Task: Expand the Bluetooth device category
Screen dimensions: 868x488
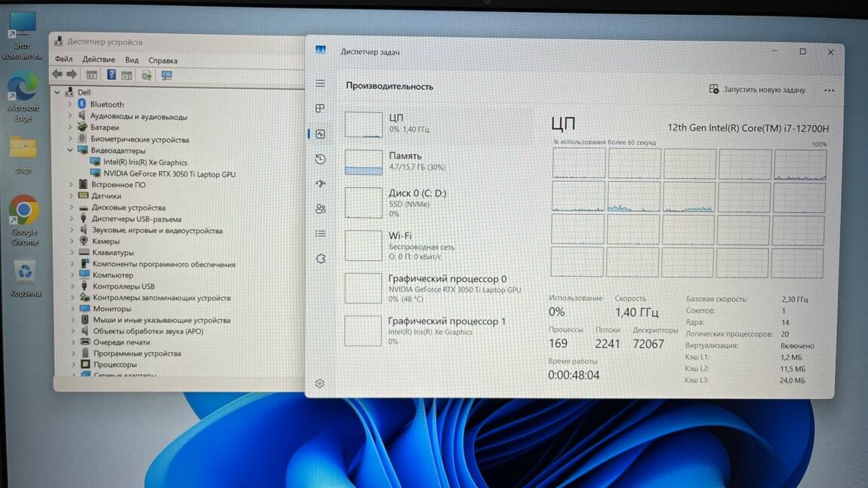Action: pos(71,105)
